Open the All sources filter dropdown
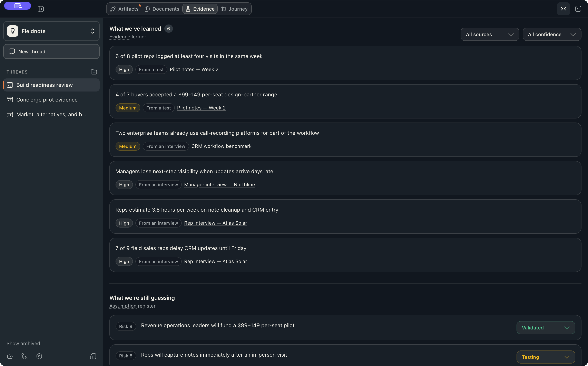The width and height of the screenshot is (588, 366). pyautogui.click(x=490, y=34)
